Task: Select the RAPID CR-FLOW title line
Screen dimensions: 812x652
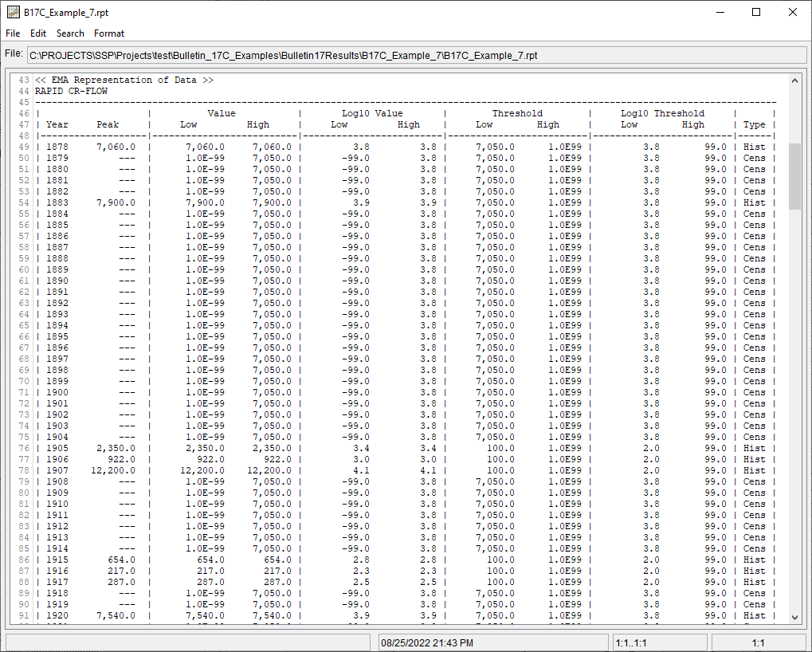Action: click(x=72, y=91)
